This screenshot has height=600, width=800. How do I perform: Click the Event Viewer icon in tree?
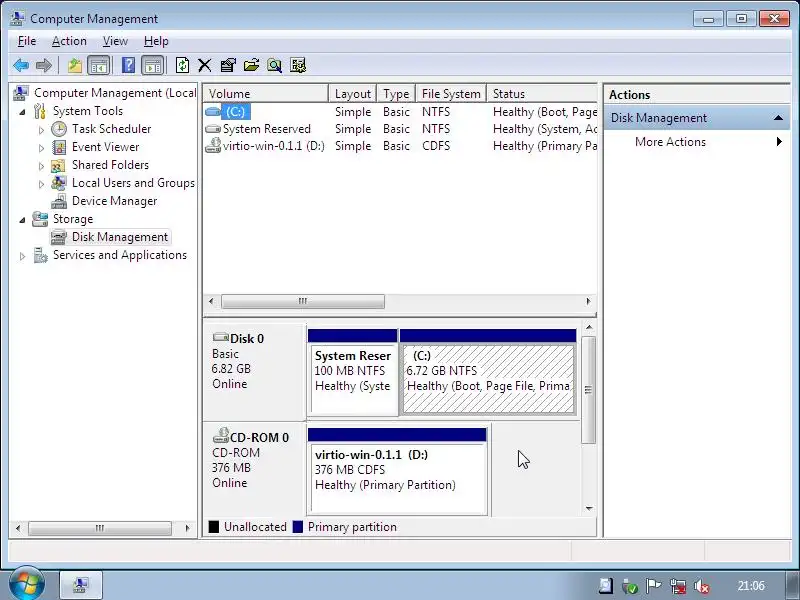[x=59, y=147]
